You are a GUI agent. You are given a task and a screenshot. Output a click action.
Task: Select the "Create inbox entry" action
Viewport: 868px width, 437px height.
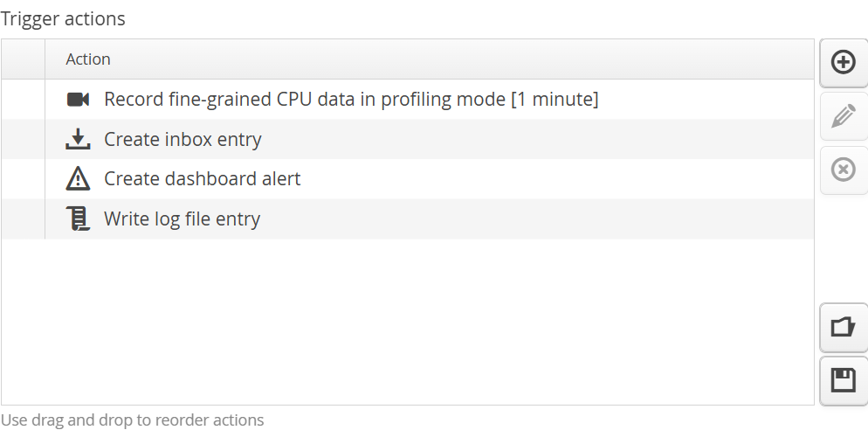point(183,140)
